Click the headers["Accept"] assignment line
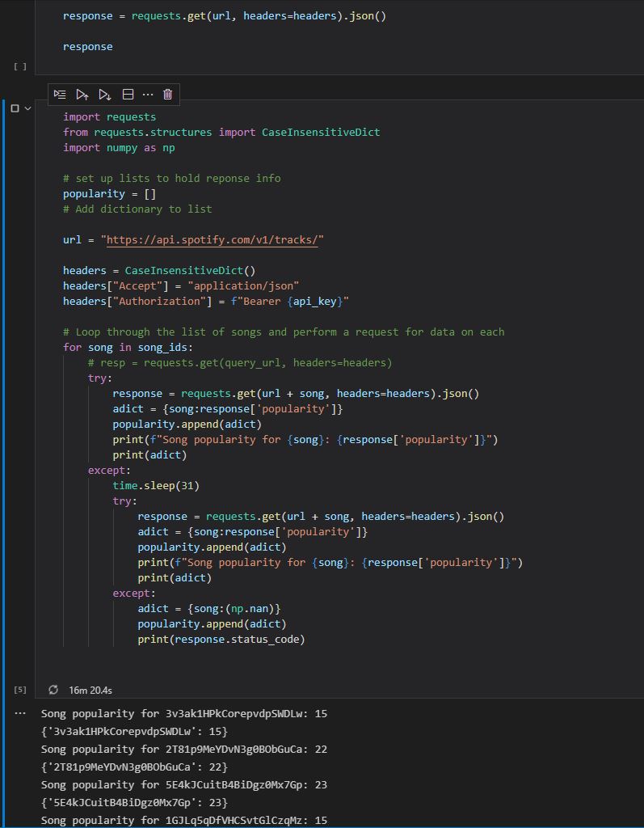The height and width of the screenshot is (828, 644). [181, 285]
